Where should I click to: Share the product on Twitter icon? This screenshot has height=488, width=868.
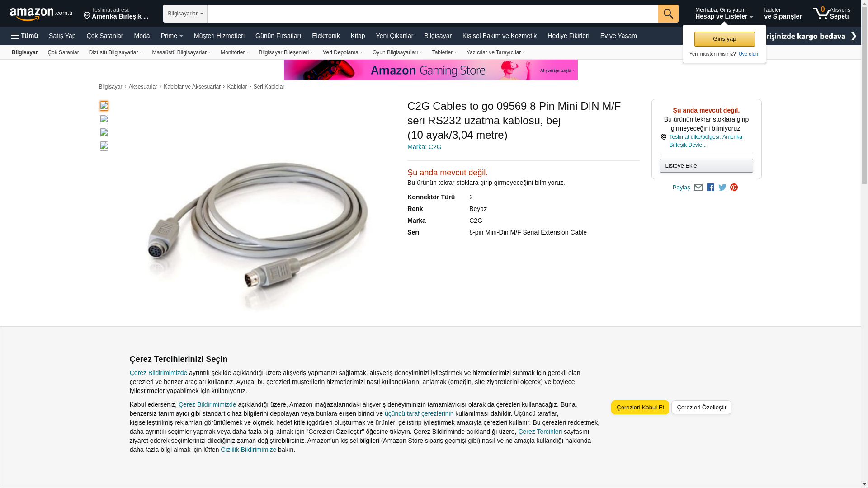tap(722, 188)
